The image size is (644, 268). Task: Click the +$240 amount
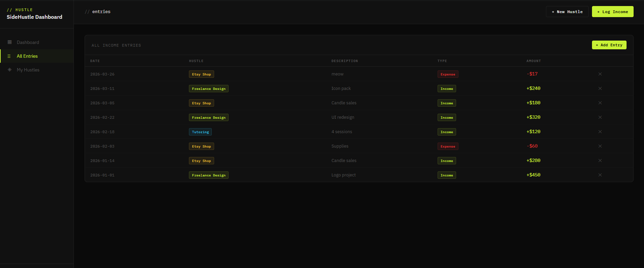tap(534, 88)
